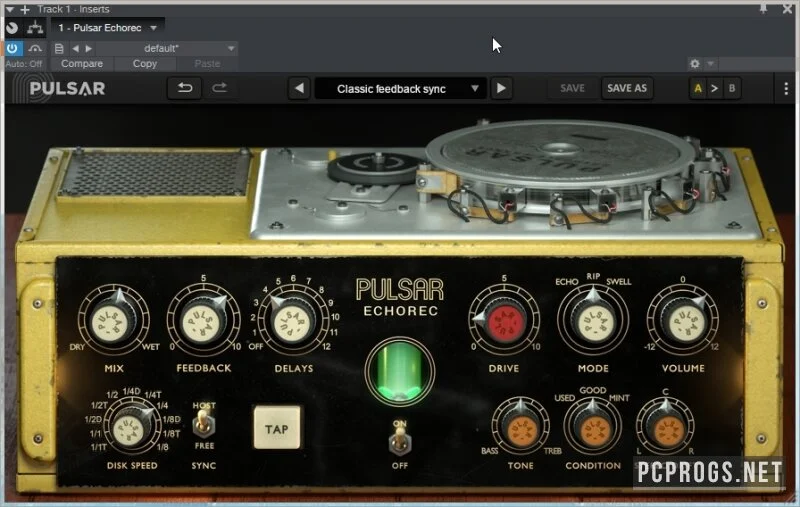Click the Copy button

coord(144,64)
